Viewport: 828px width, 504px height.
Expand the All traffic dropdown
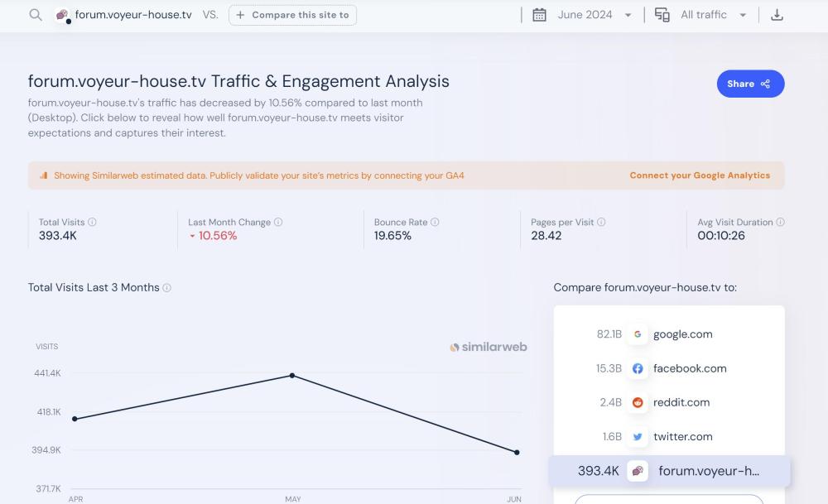712,15
